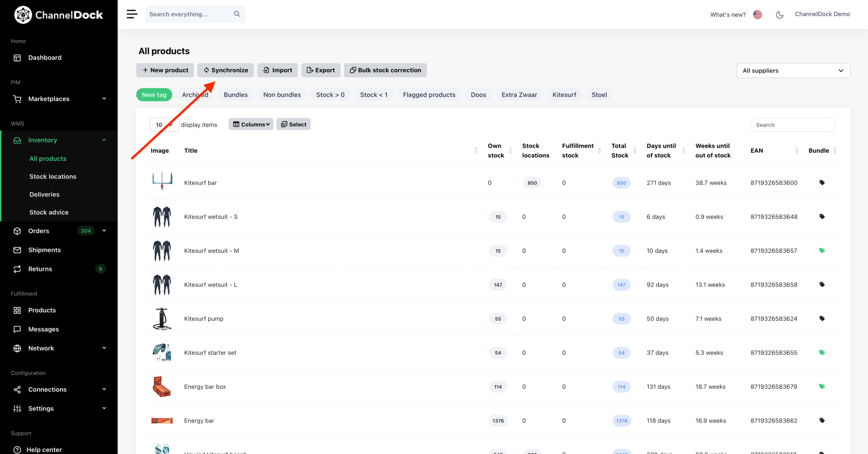Filter by Kitesurf tag
Screen dimensions: 868x454
[564, 95]
